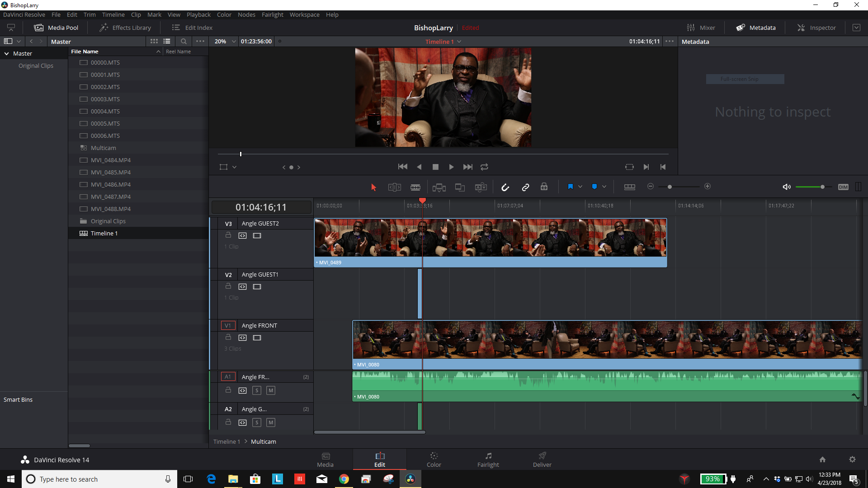Open the viewer transform overlay dropdown
The image size is (868, 488).
pos(234,167)
